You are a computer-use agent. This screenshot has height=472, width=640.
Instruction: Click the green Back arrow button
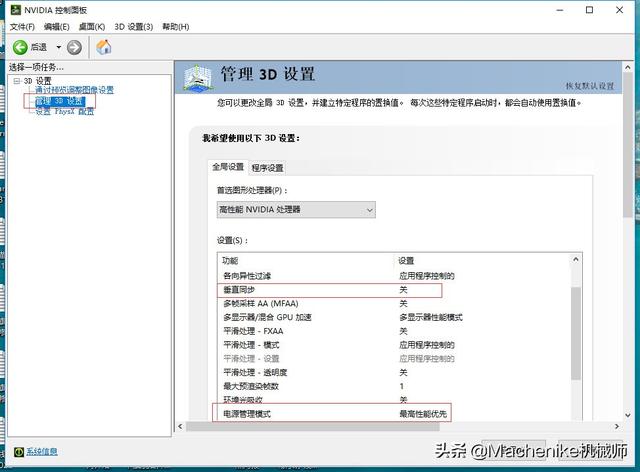point(20,47)
